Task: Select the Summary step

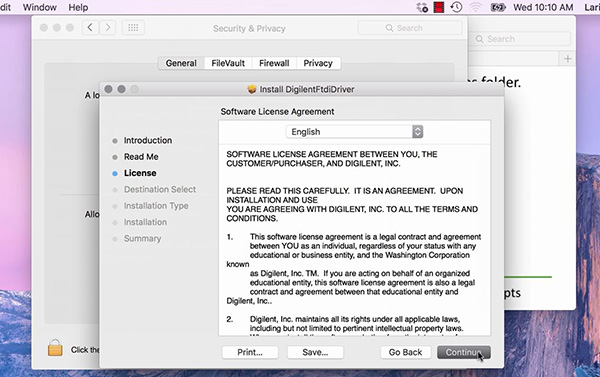Action: (x=142, y=238)
